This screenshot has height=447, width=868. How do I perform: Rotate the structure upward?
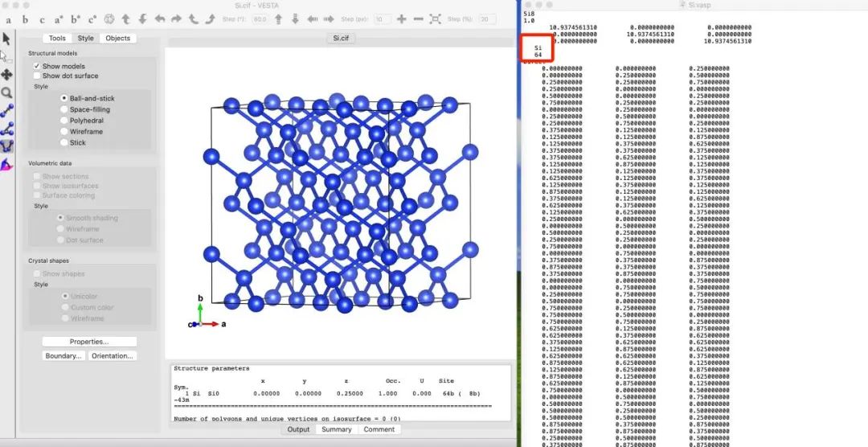(x=125, y=18)
